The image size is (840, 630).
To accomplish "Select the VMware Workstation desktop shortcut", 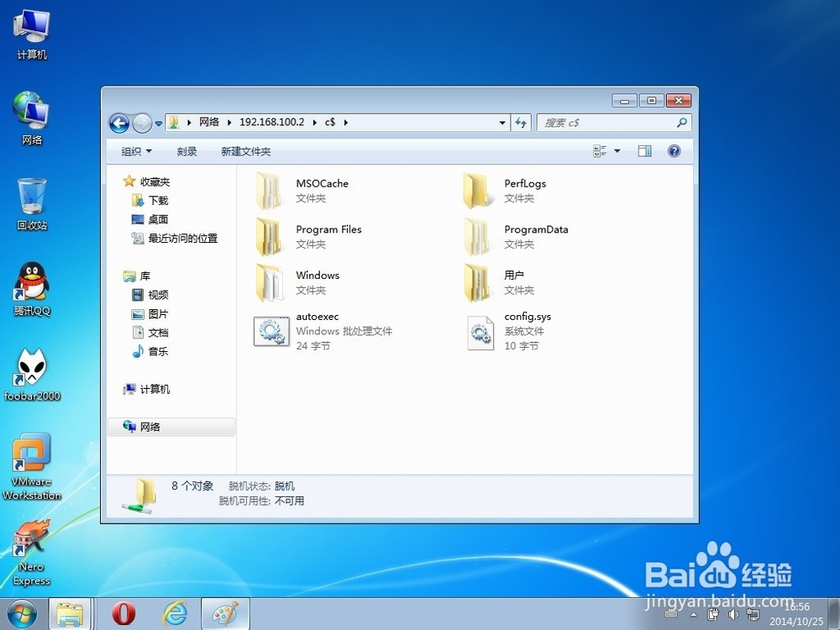I will [32, 466].
